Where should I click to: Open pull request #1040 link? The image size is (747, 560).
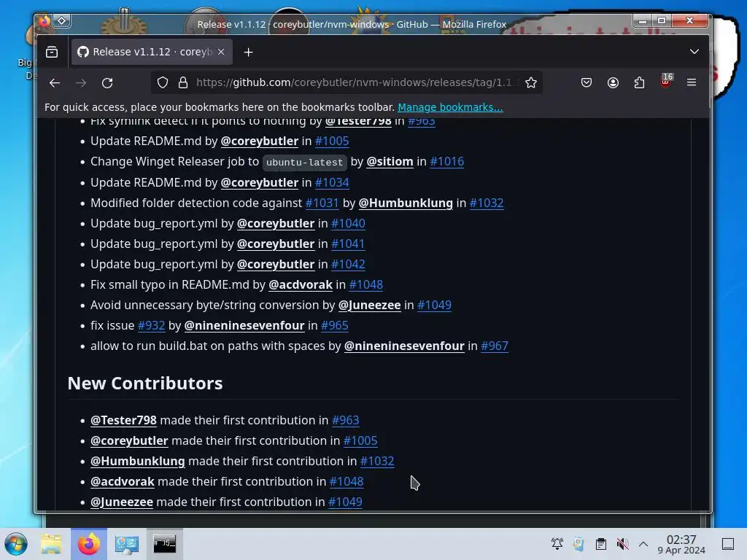point(348,223)
